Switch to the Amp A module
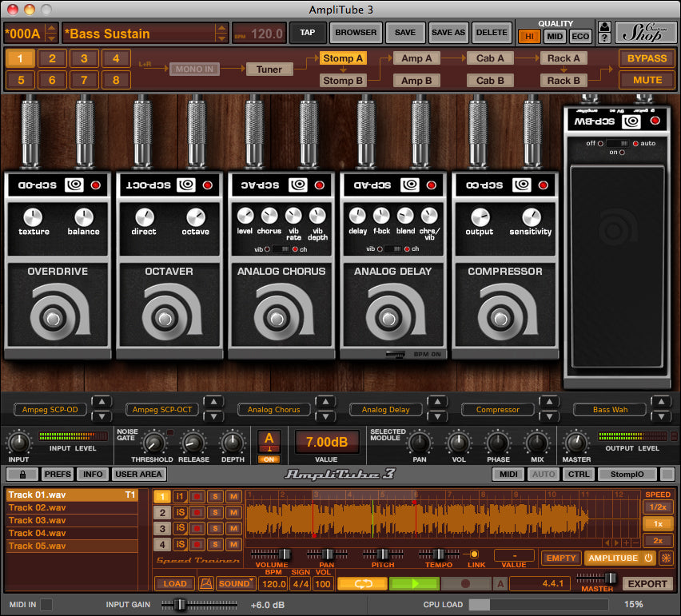681x616 pixels. 416,58
